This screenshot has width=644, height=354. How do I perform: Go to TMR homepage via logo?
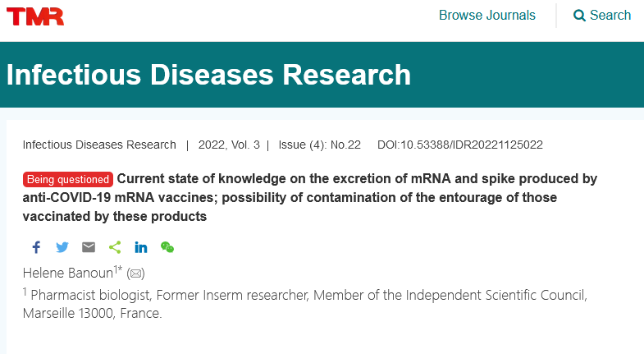click(35, 16)
